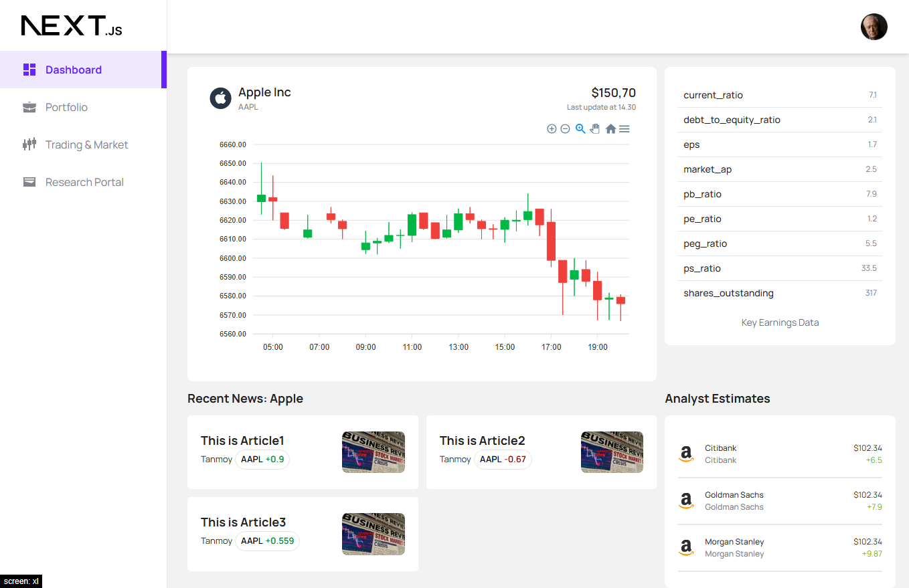Click the screen: xl indicator badge
Viewport: 909px width, 588px height.
[x=21, y=581]
